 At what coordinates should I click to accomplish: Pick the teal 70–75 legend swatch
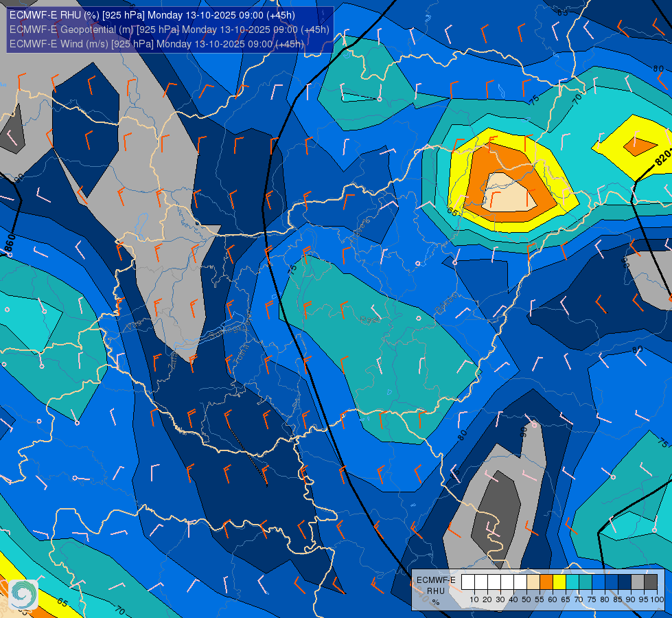586,582
